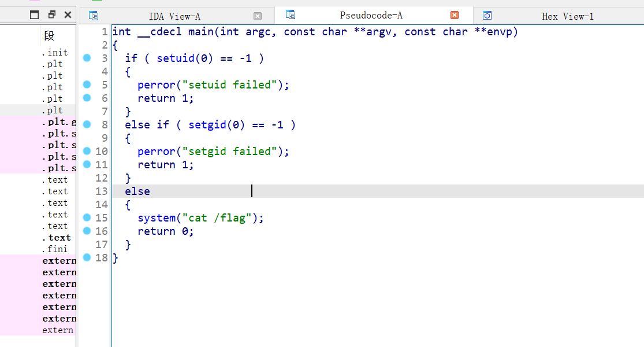The image size is (644, 347).
Task: Toggle breakpoint dot on line 3
Action: (x=87, y=58)
